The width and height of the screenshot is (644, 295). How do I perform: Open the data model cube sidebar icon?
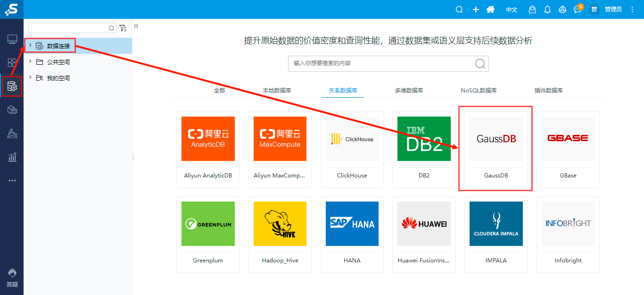[12, 110]
